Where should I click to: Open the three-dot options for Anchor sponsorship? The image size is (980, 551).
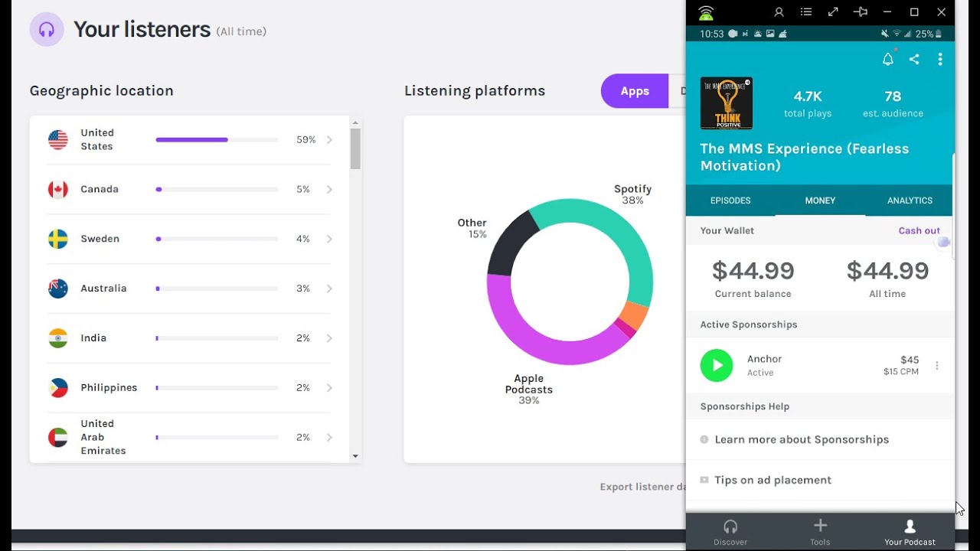click(x=937, y=366)
